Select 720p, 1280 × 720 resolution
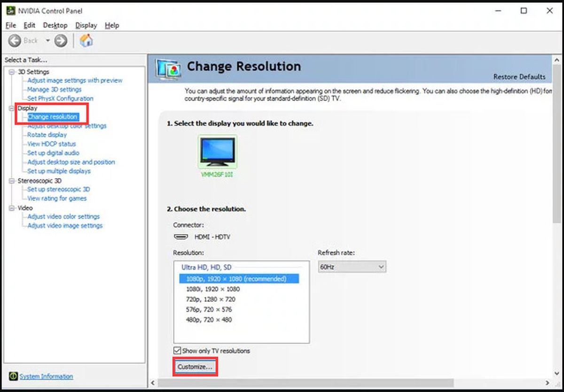The image size is (564, 392). tap(211, 300)
